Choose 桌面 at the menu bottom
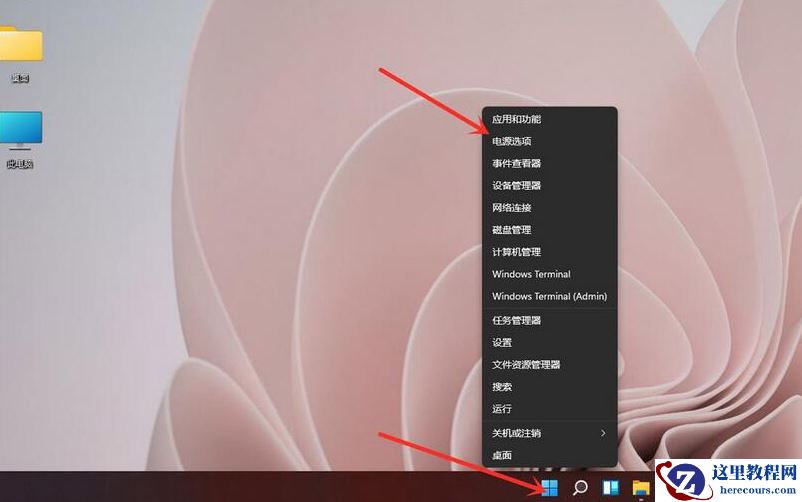The image size is (802, 502). 550,455
